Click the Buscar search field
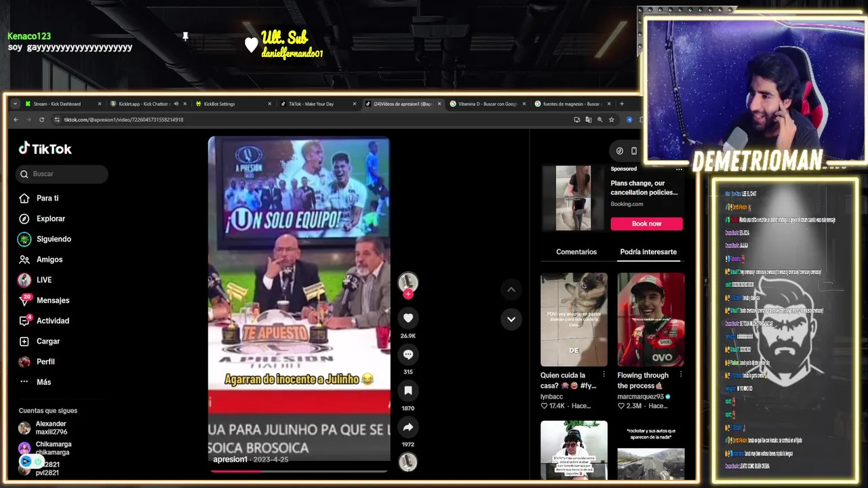The height and width of the screenshot is (488, 868). [x=62, y=174]
